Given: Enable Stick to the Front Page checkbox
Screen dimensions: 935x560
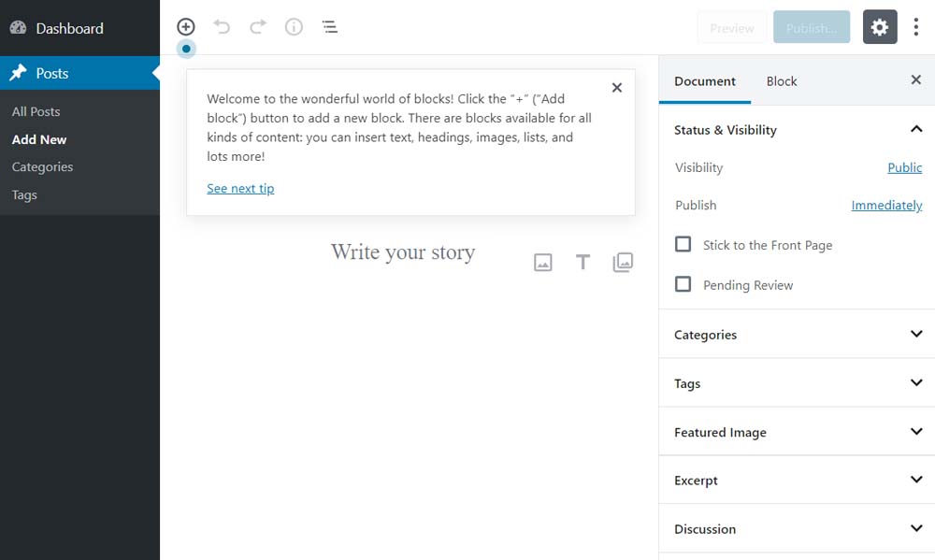Looking at the screenshot, I should coord(683,244).
